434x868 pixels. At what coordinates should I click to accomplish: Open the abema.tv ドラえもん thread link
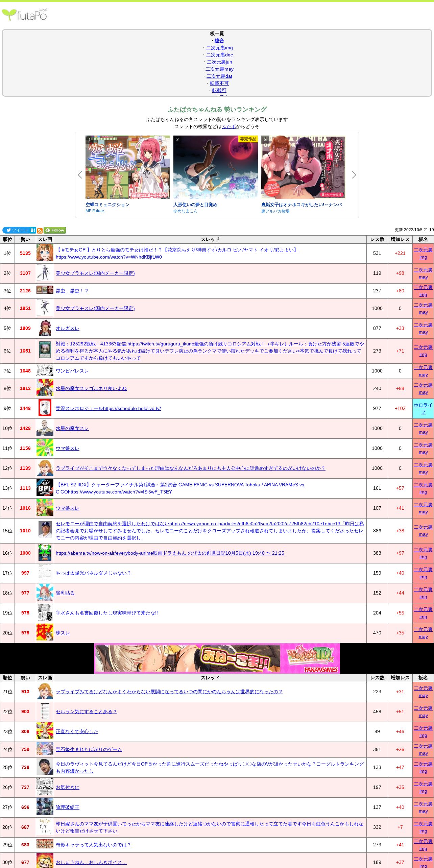[170, 553]
